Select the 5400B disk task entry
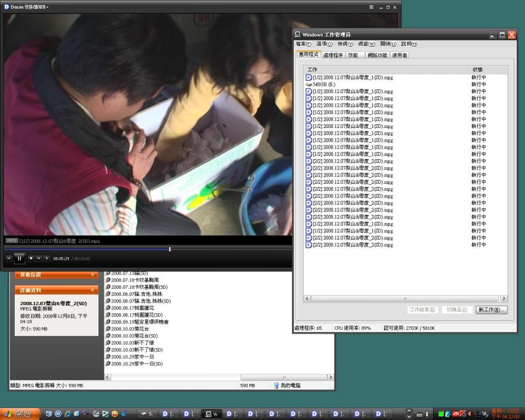 pos(324,84)
